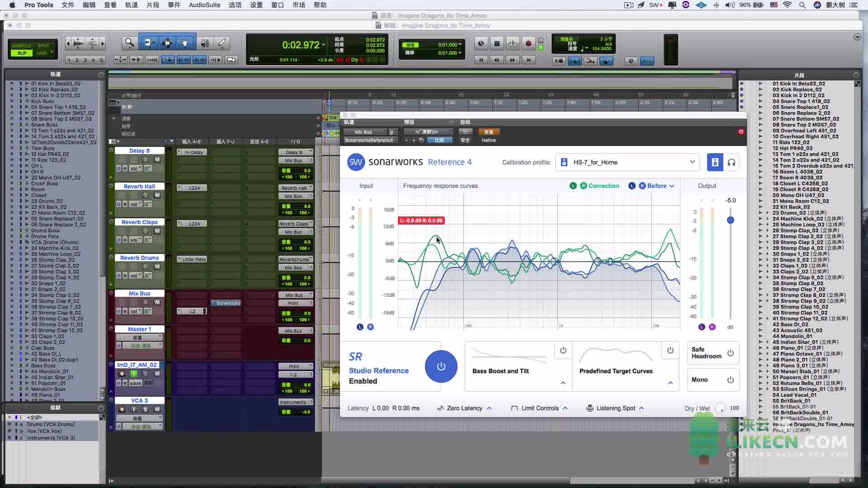Mute the Delay 8 track

tap(157, 160)
